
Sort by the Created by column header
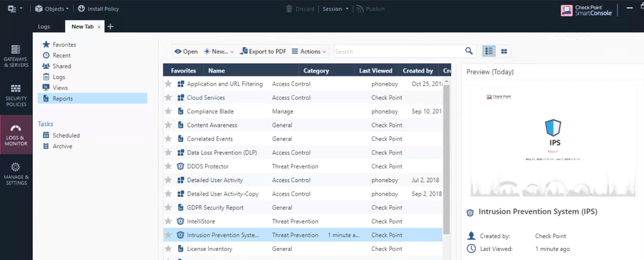[x=418, y=71]
